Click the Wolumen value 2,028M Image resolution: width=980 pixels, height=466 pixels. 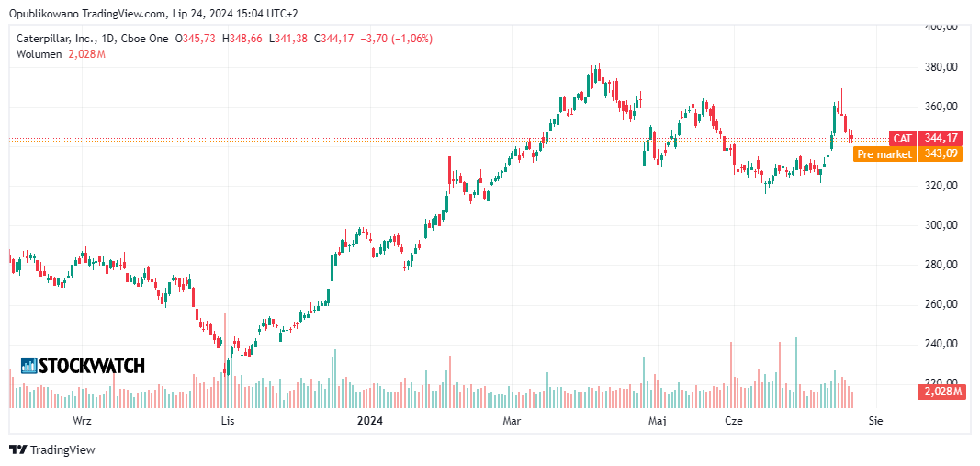point(85,54)
